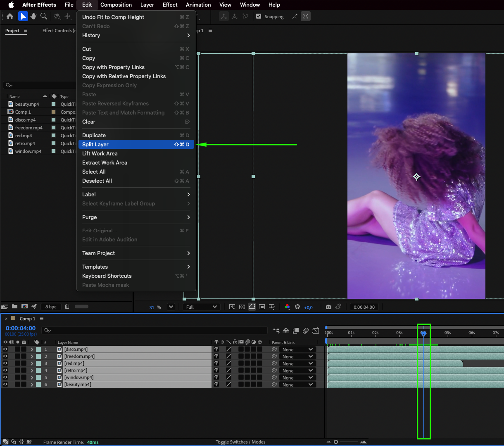This screenshot has width=504, height=446.
Task: Open the Home screen icon
Action: tap(10, 17)
